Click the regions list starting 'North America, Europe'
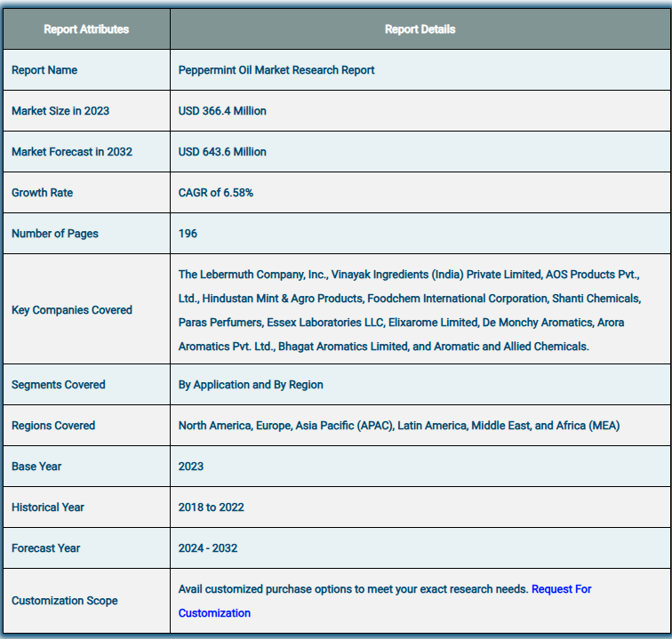Screen dimensions: 672x639 coord(399,426)
